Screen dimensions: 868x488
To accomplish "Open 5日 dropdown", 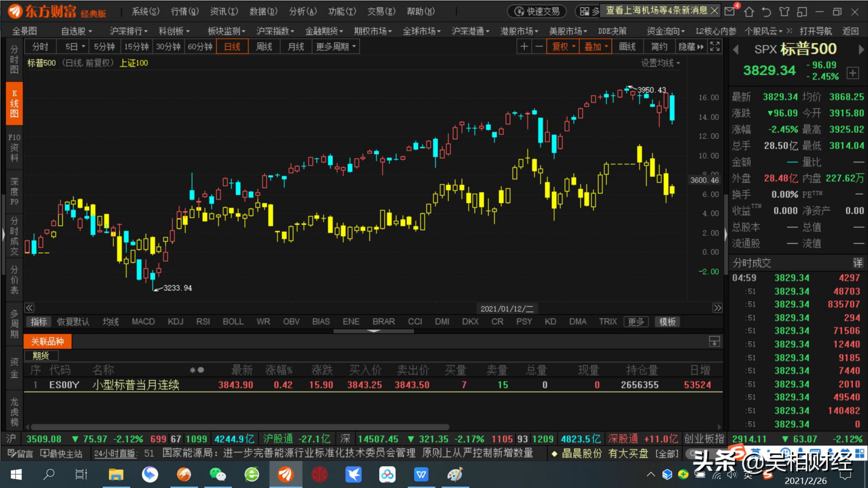I will 73,47.
